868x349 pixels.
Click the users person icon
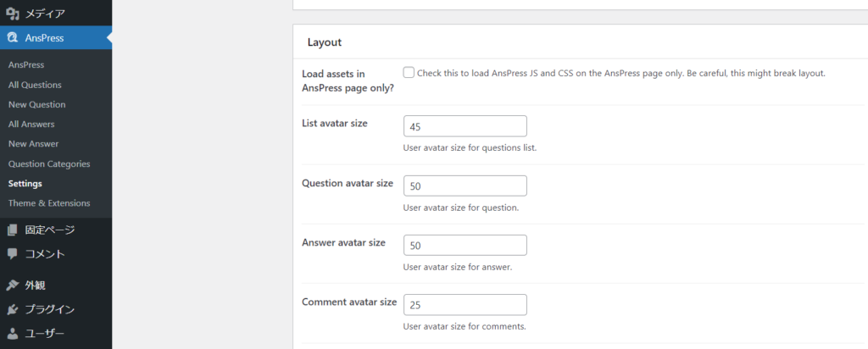13,333
